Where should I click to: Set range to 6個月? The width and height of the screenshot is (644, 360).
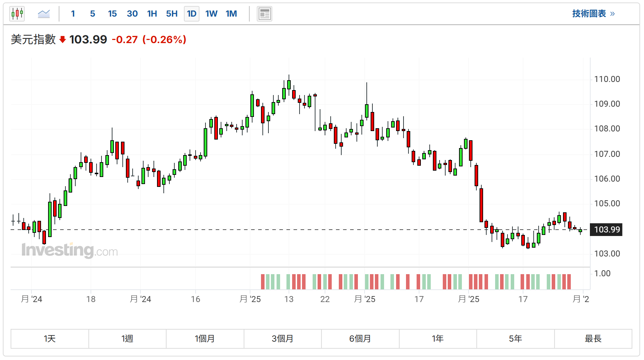(x=360, y=339)
